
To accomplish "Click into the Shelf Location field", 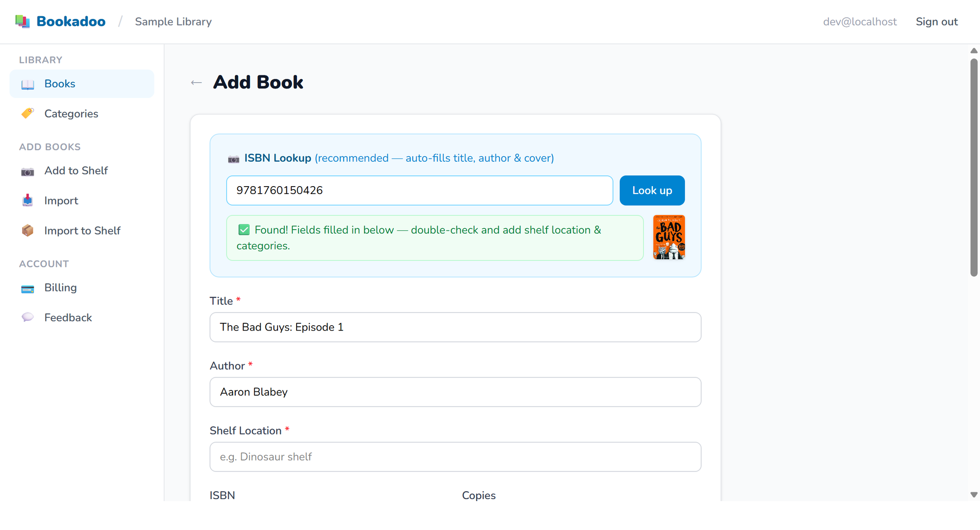I will (455, 457).
